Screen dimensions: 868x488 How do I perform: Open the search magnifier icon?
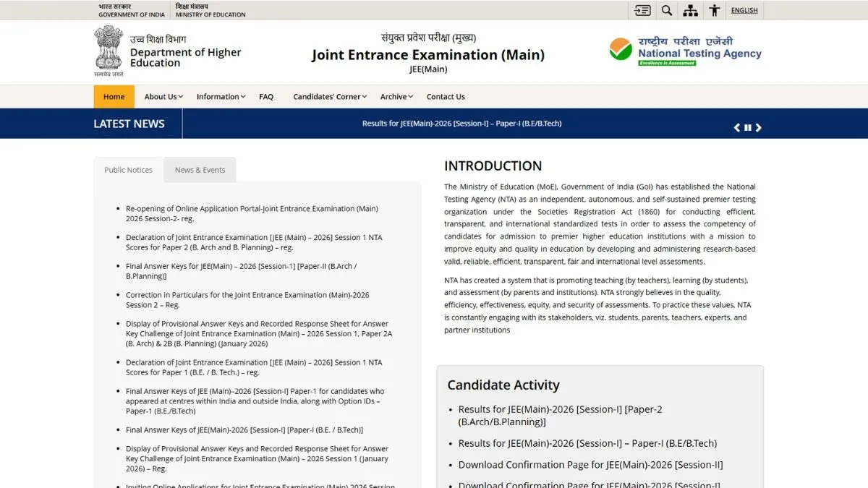(x=667, y=10)
